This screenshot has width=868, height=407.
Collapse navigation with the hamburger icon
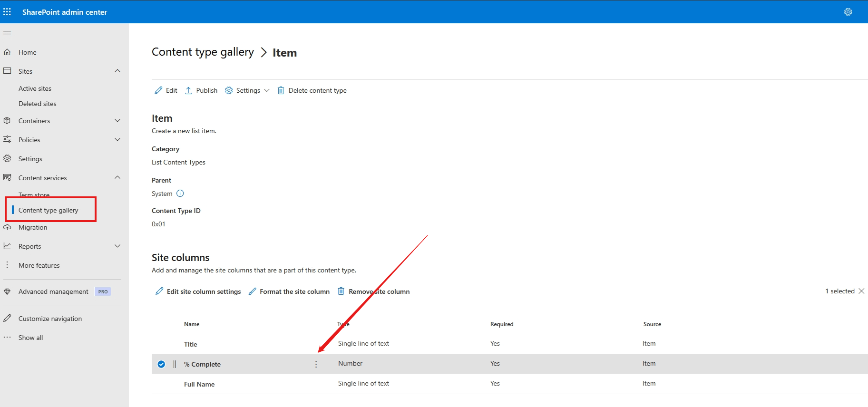click(7, 33)
